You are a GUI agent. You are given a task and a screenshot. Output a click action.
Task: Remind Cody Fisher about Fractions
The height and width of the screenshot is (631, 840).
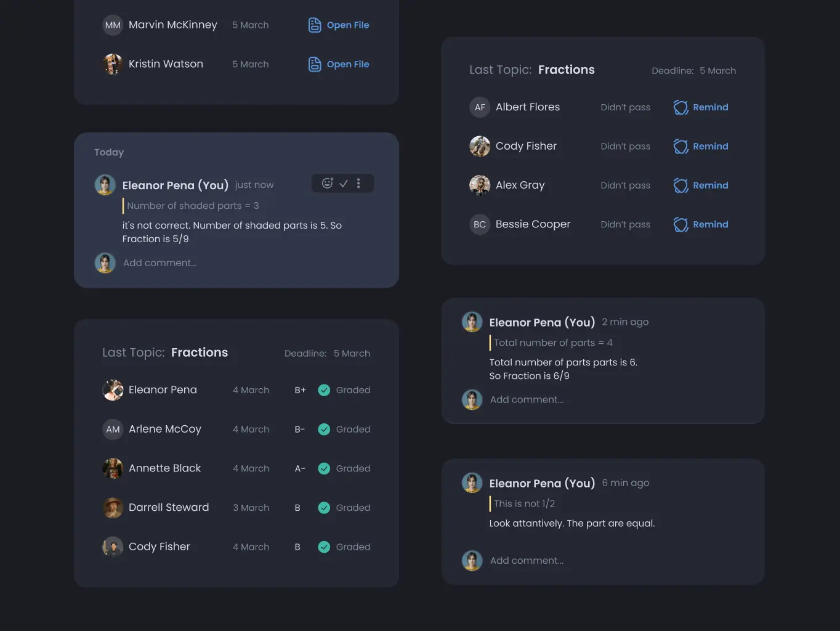point(711,146)
